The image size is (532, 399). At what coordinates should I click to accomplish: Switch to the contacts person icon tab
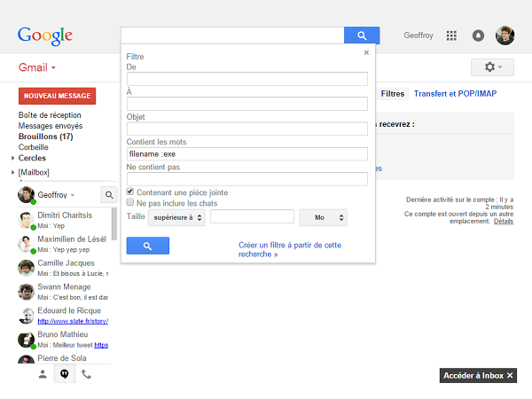coord(43,374)
